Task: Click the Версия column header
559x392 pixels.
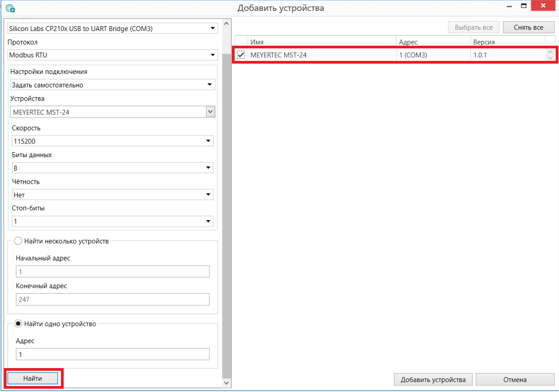Action: (x=507, y=42)
